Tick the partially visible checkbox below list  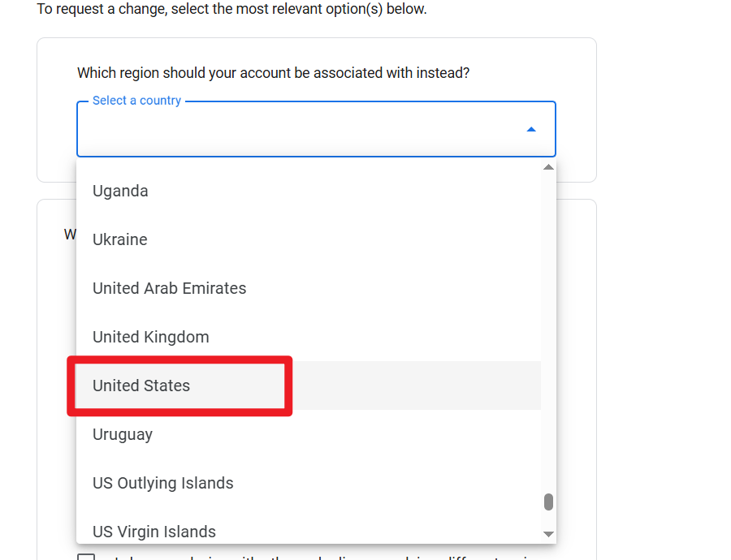pyautogui.click(x=86, y=558)
